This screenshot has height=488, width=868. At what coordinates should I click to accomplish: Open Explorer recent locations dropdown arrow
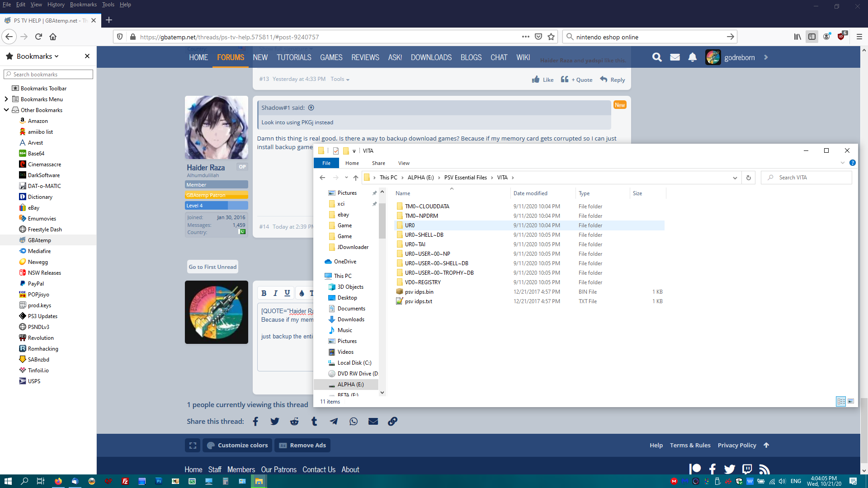(x=346, y=178)
